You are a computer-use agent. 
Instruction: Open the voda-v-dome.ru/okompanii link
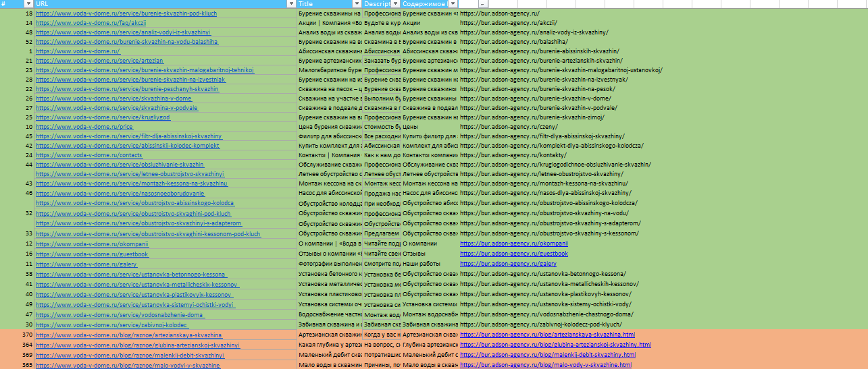[x=92, y=244]
